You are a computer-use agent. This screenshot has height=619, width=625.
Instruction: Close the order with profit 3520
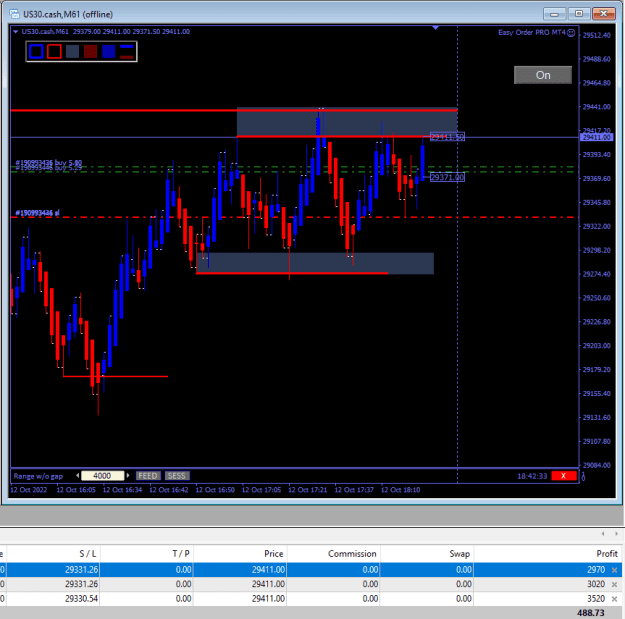(614, 599)
